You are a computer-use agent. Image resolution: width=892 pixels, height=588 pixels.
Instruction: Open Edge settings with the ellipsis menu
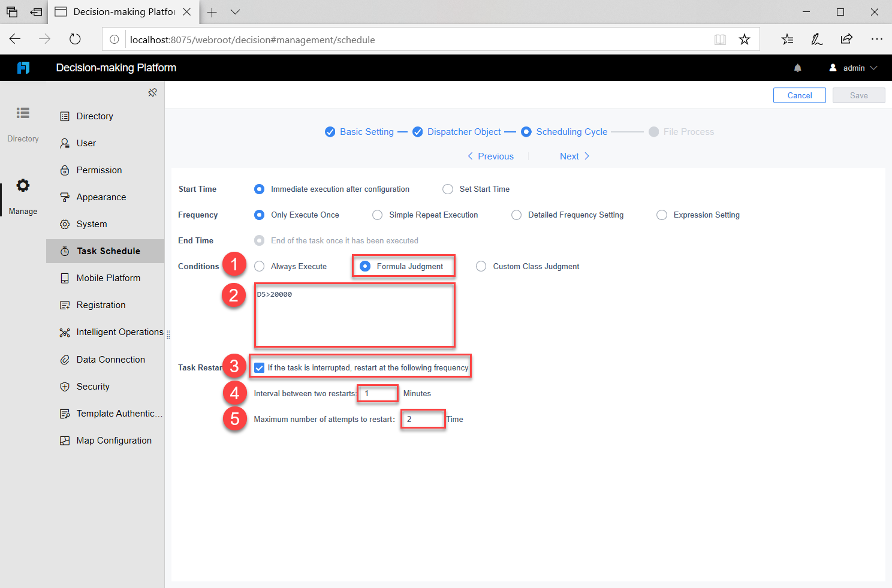coord(876,38)
